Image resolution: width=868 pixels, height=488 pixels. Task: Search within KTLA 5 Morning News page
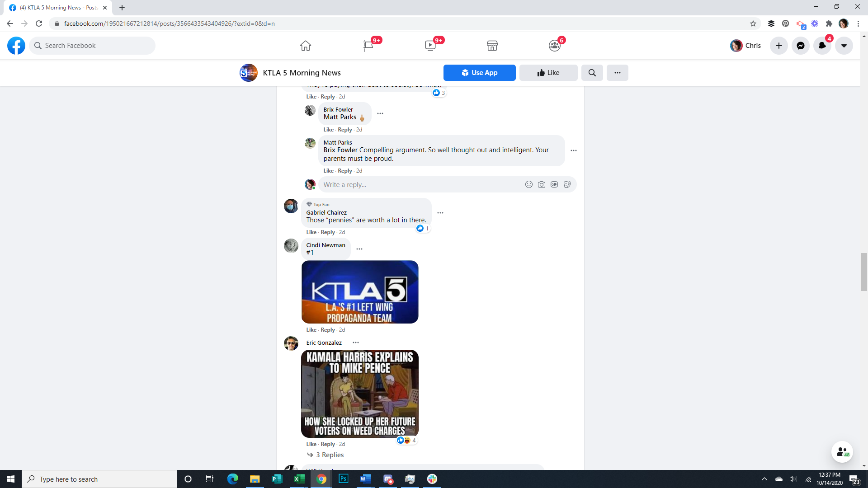(x=592, y=73)
